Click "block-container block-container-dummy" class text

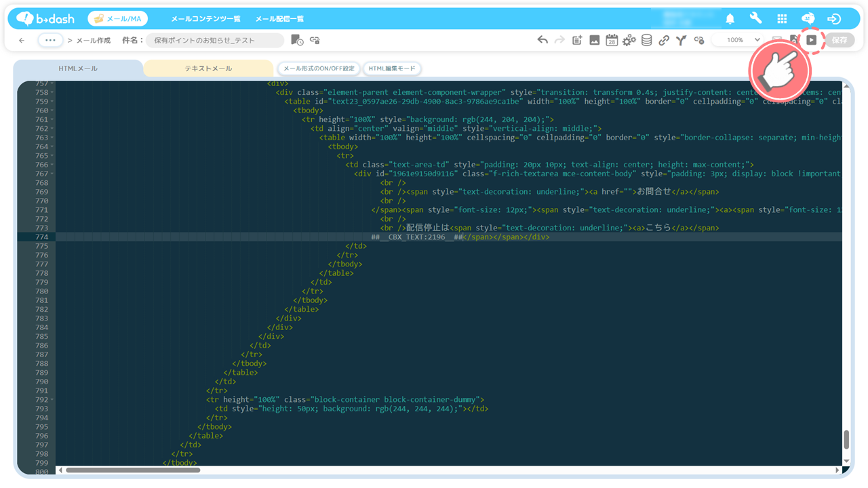coord(397,400)
